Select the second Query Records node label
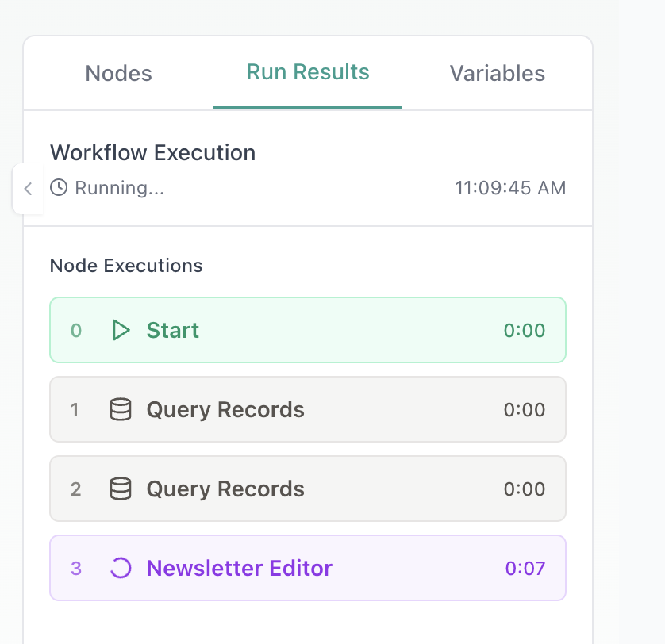Screen dimensions: 665x644 225,489
